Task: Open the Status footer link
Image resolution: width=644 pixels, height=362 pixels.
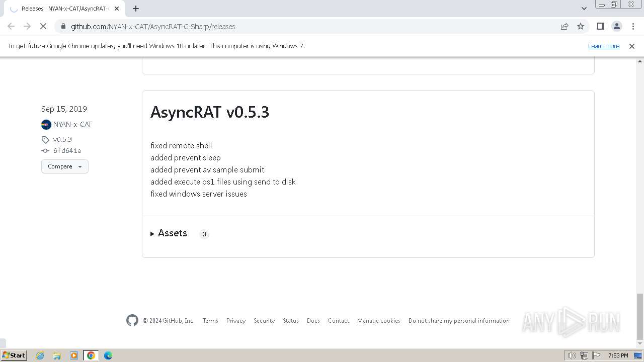Action: (x=291, y=321)
